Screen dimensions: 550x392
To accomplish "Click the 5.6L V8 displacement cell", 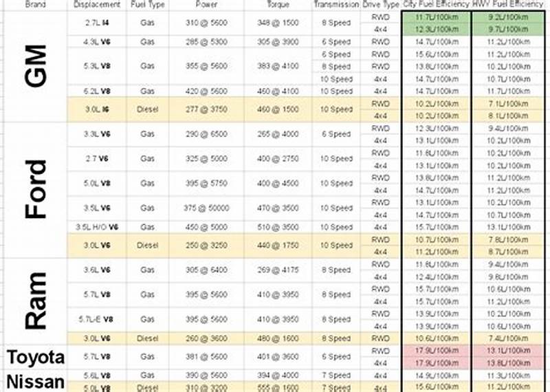I will [97, 375].
